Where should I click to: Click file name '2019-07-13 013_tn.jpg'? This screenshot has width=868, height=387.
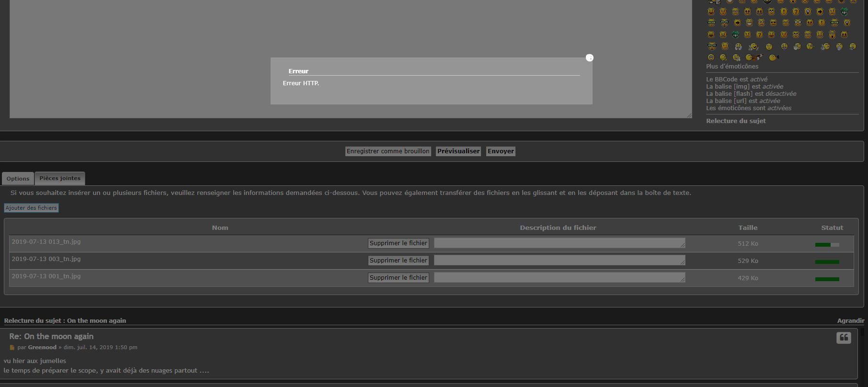46,242
